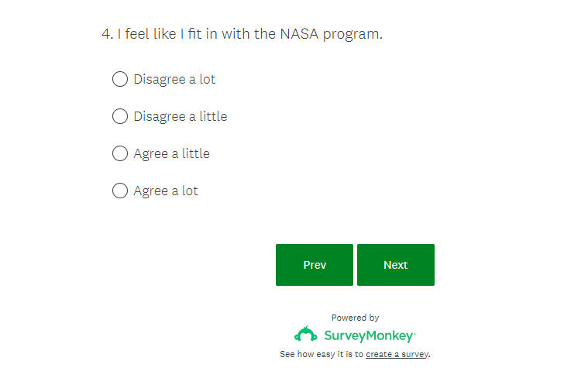This screenshot has height=385, width=588.
Task: Click the SurveyMonkey wordmark text
Action: point(369,336)
